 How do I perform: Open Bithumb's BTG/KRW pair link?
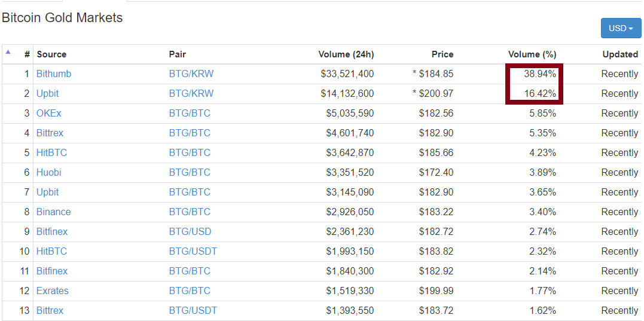click(x=191, y=74)
